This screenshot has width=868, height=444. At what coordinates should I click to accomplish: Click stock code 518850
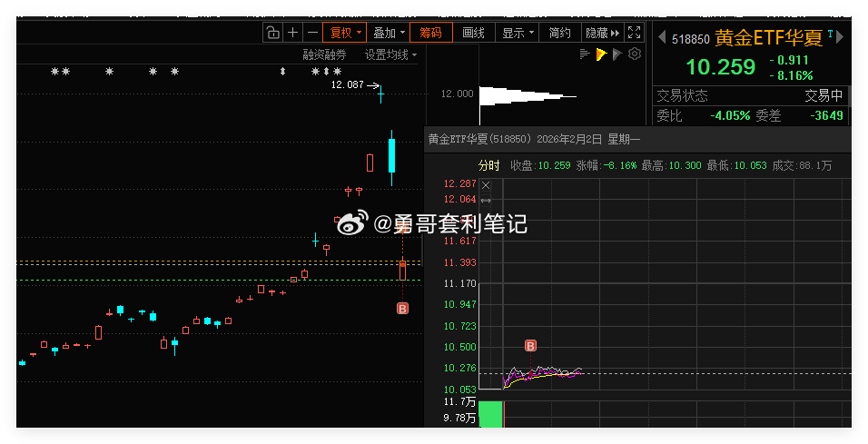[x=690, y=39]
